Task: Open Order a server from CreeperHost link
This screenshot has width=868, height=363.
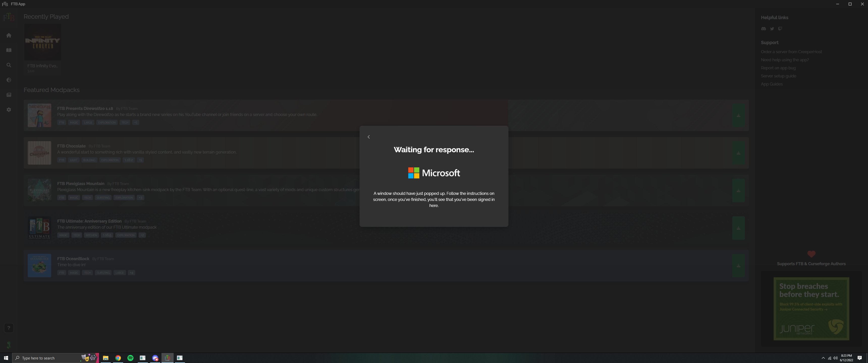Action: point(791,51)
